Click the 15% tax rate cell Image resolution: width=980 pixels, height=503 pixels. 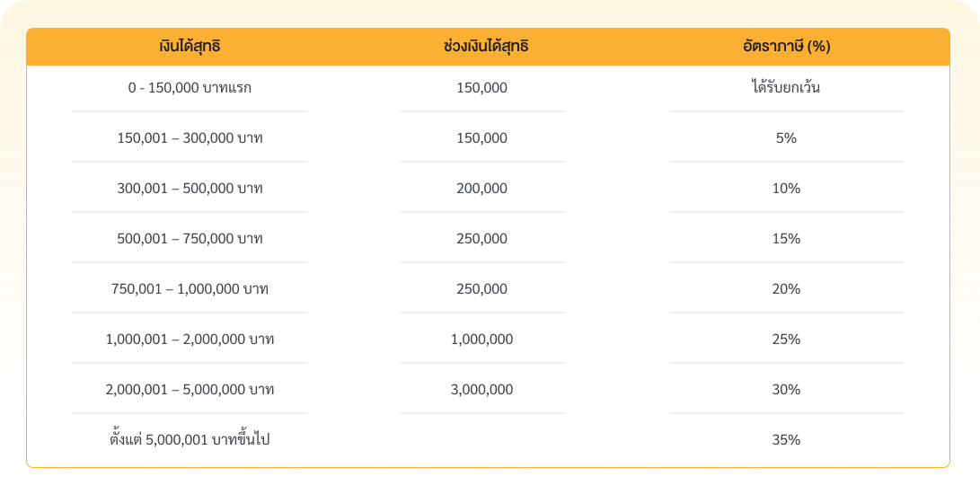[x=785, y=239]
